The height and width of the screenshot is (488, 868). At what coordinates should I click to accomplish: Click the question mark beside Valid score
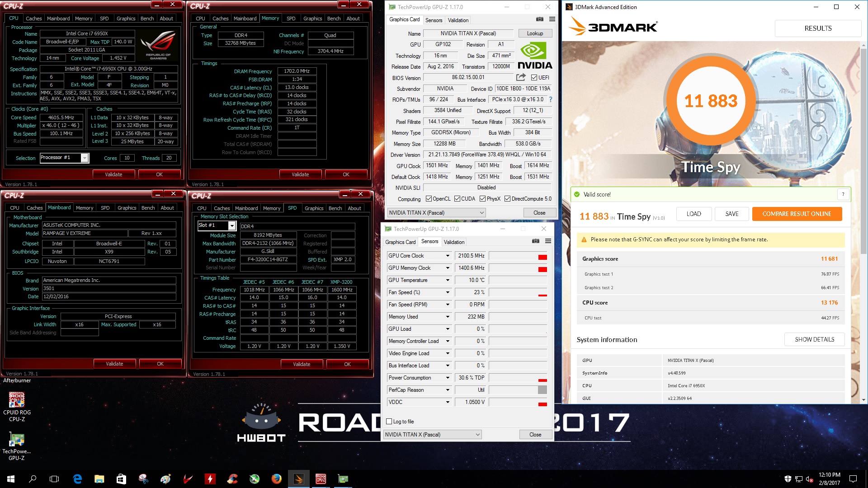point(843,194)
